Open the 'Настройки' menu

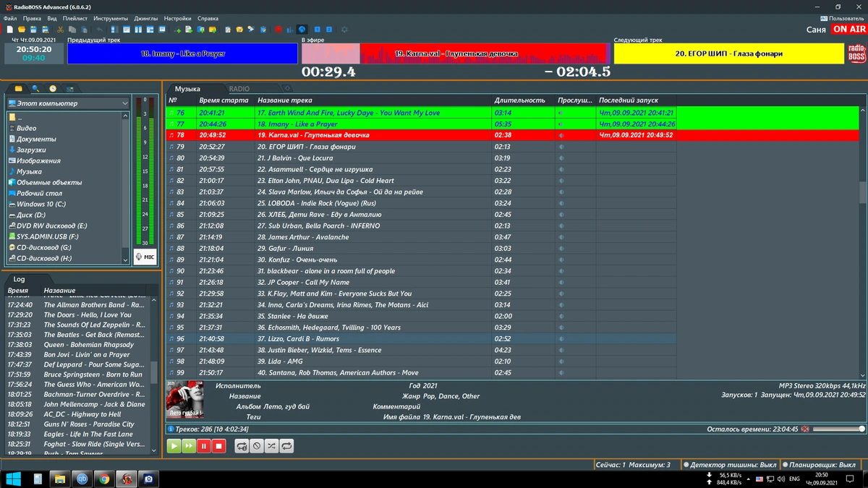click(x=178, y=18)
